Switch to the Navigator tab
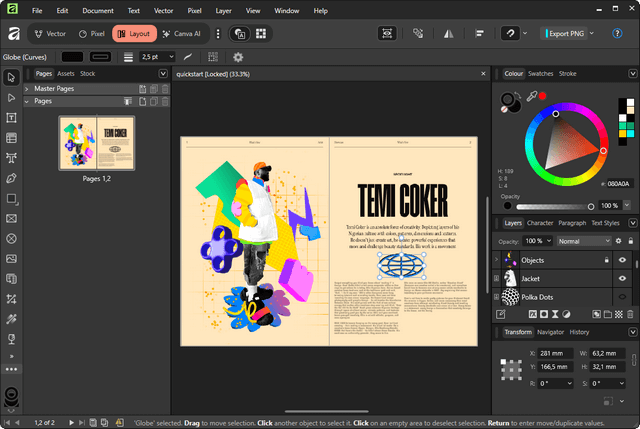Image resolution: width=640 pixels, height=429 pixels. tap(550, 332)
